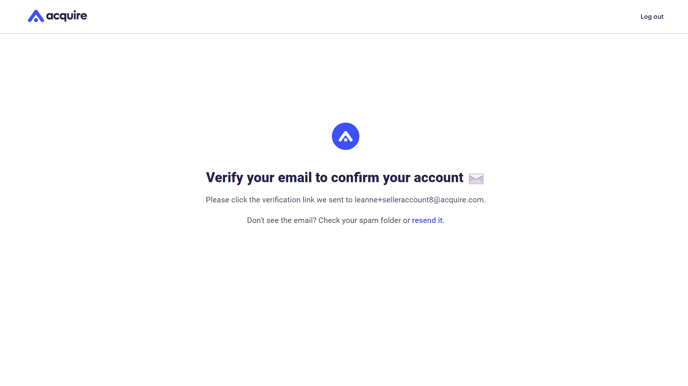The image size is (688, 386).
Task: Log out using the top-right link
Action: tap(652, 17)
